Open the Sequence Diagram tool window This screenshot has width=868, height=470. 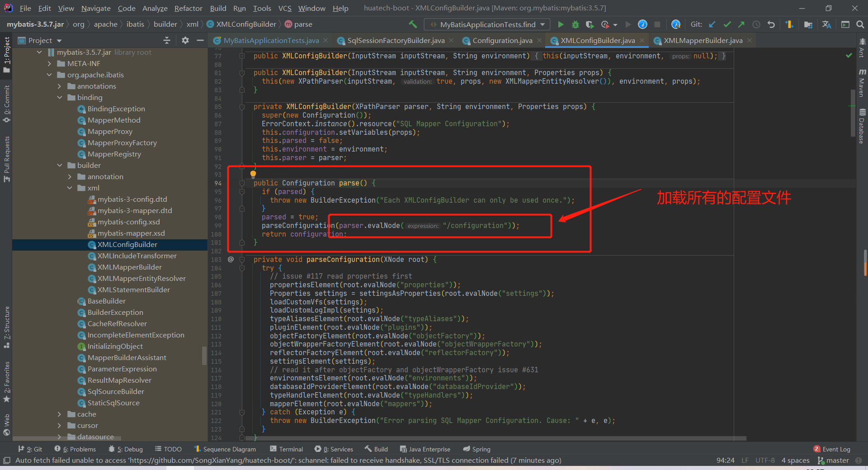225,449
